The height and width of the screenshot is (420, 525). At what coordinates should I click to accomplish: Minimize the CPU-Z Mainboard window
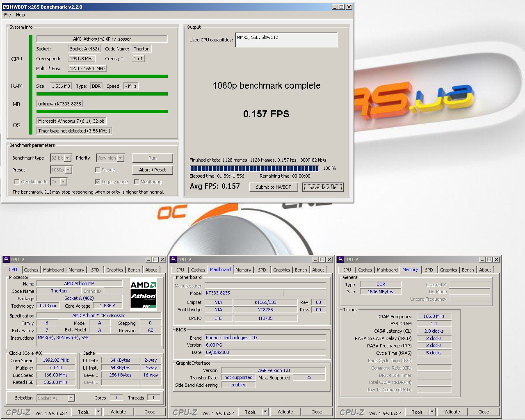[x=315, y=260]
